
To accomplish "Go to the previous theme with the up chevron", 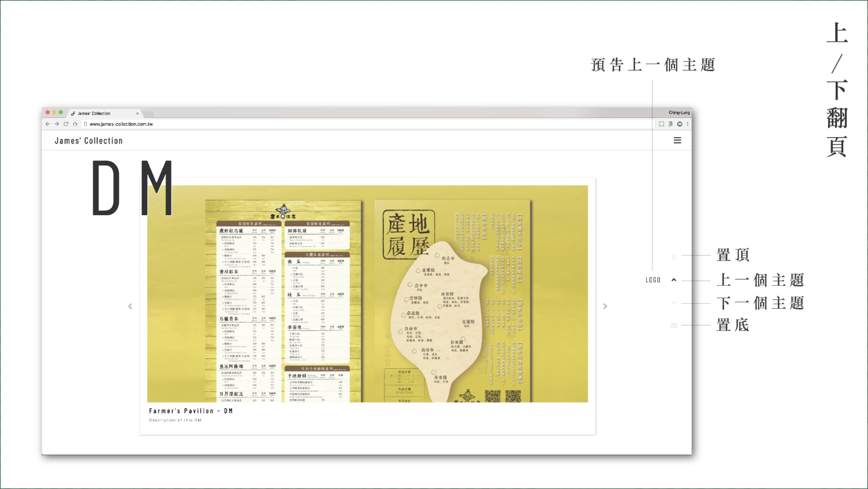I will 674,280.
